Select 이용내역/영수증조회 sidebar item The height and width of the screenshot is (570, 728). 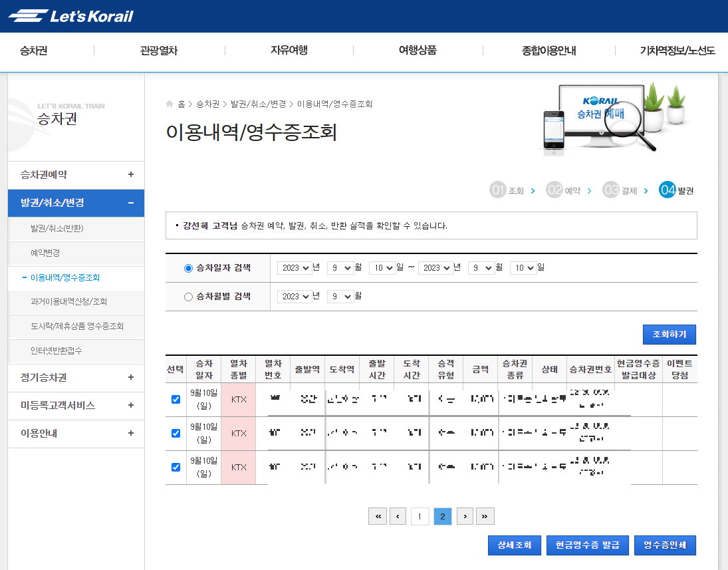point(65,277)
